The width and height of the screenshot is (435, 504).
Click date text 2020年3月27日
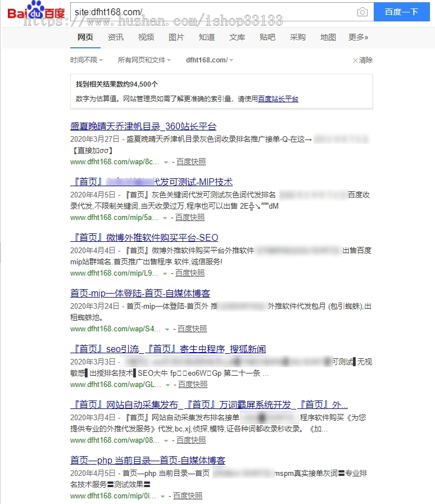(95, 139)
